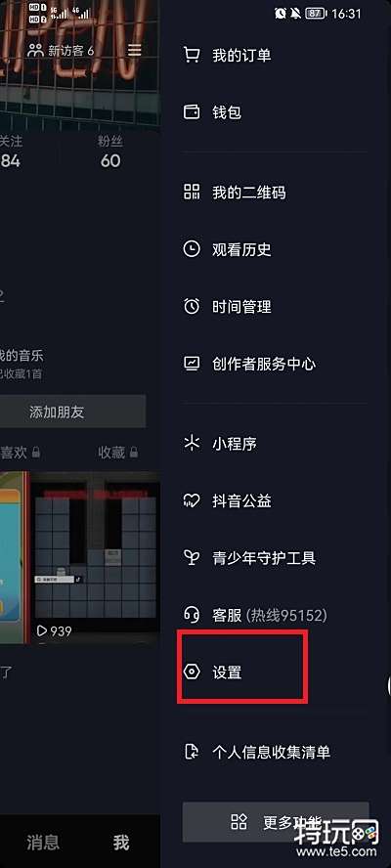Open the 小程序 asterisk icon
391x868 pixels.
(191, 444)
